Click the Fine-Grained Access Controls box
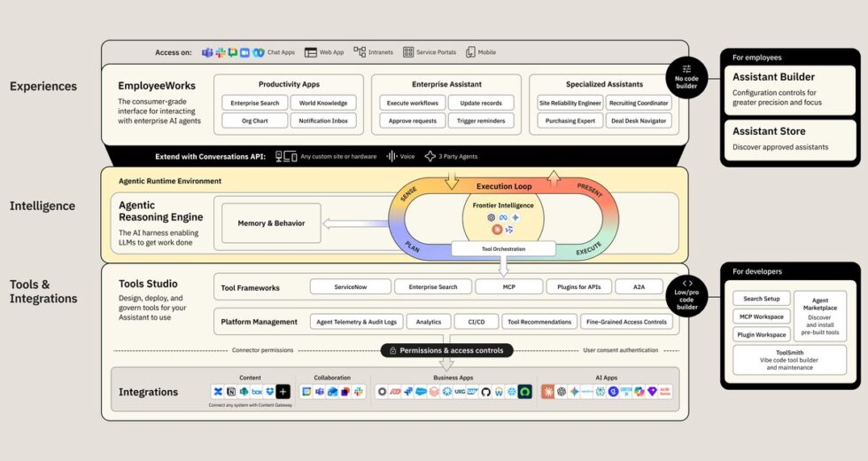Screen dimensions: 868x461 click(x=627, y=321)
